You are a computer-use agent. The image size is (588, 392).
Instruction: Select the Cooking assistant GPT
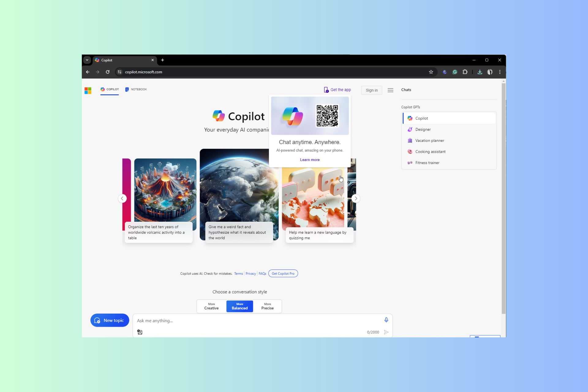(449, 152)
